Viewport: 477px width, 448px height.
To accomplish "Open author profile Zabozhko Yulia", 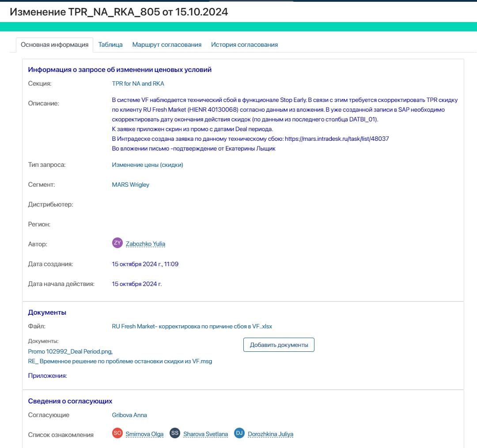I will point(145,244).
